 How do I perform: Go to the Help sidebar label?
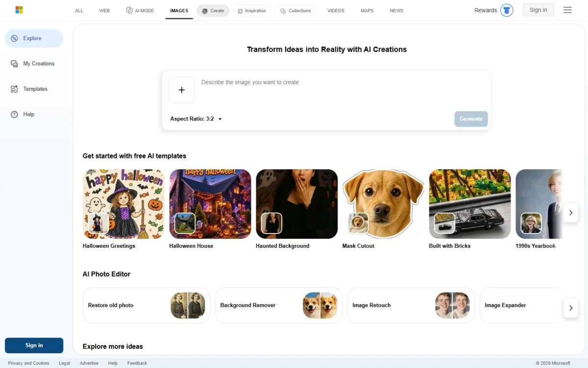point(29,114)
